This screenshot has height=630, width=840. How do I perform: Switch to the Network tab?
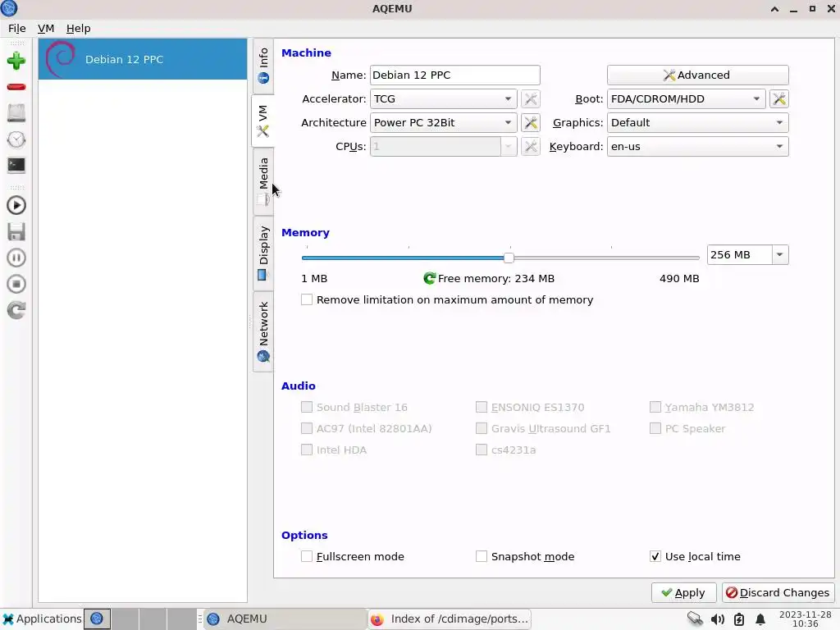pos(263,331)
